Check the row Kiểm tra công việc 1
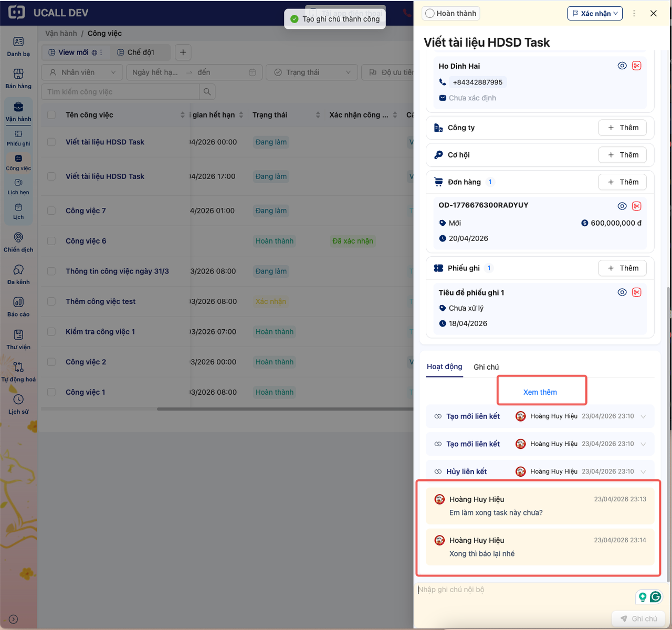 [x=51, y=332]
